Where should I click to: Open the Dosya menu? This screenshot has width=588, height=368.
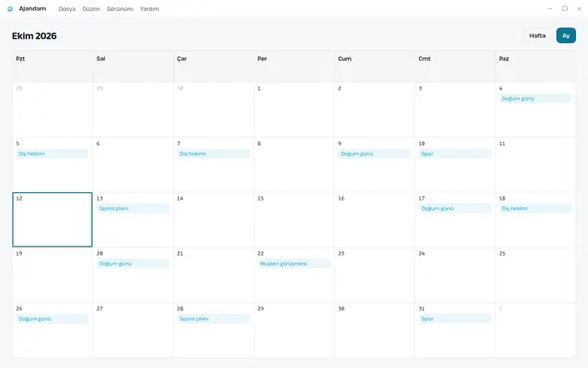[x=67, y=9]
